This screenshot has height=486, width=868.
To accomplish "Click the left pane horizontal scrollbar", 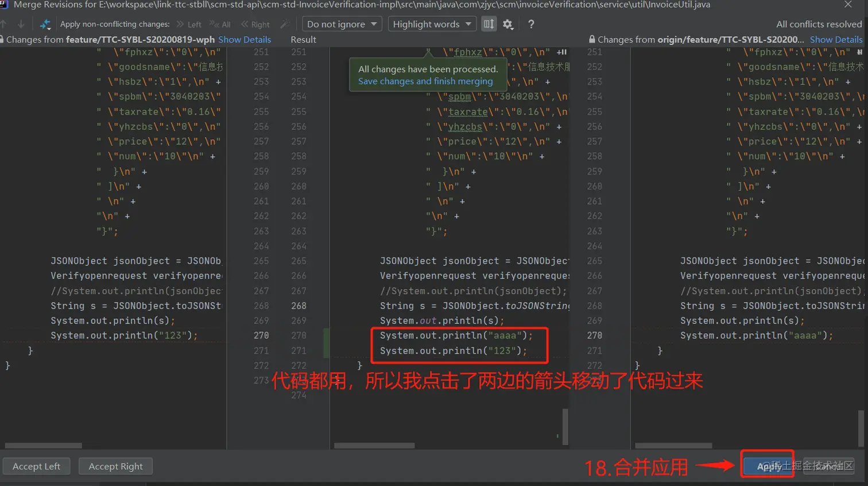I will coord(44,445).
